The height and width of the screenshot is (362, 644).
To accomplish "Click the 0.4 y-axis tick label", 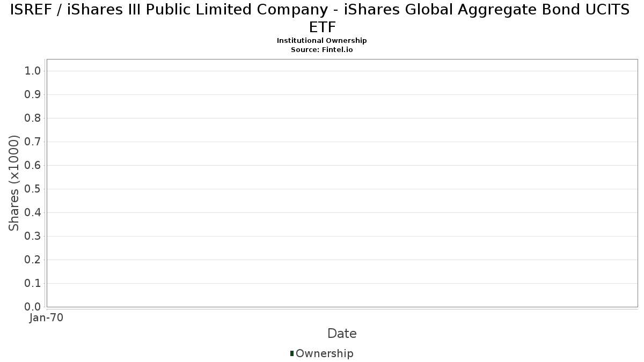I will click(33, 213).
